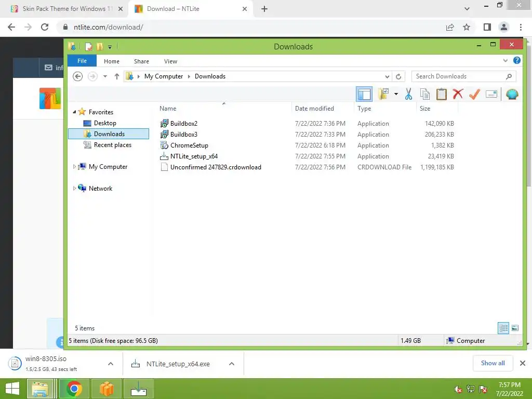Open folder options dropdown arrow
This screenshot has height=399, width=532.
[396, 94]
